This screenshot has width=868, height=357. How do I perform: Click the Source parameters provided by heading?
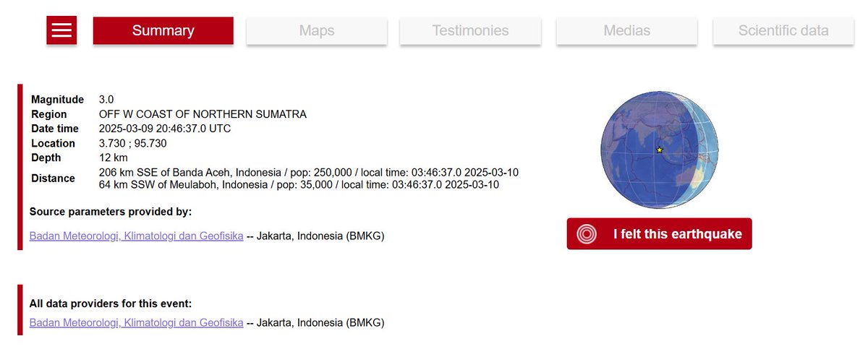coord(111,212)
